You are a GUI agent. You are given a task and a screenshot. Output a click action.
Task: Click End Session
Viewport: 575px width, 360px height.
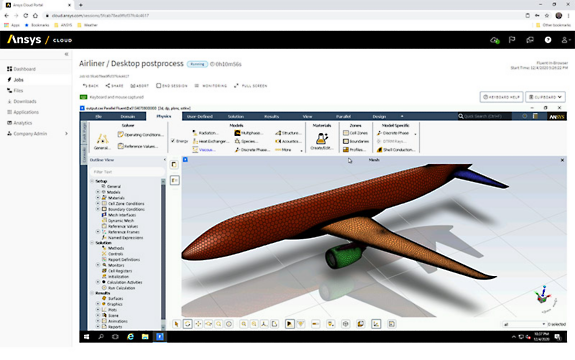click(172, 86)
